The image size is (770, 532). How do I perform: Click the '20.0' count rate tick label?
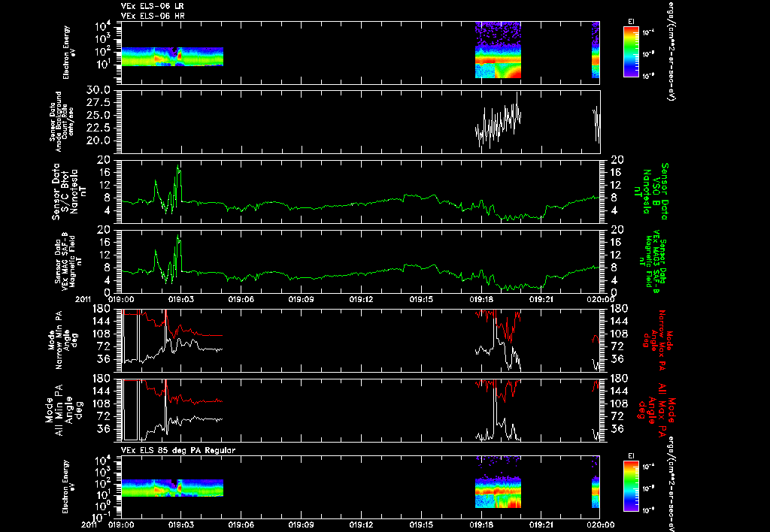pyautogui.click(x=99, y=141)
